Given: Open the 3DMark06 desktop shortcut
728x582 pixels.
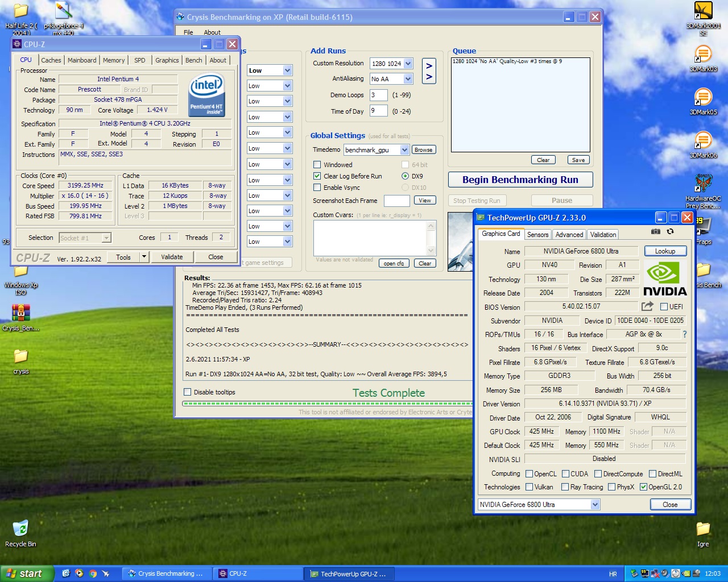Looking at the screenshot, I should pos(703,141).
